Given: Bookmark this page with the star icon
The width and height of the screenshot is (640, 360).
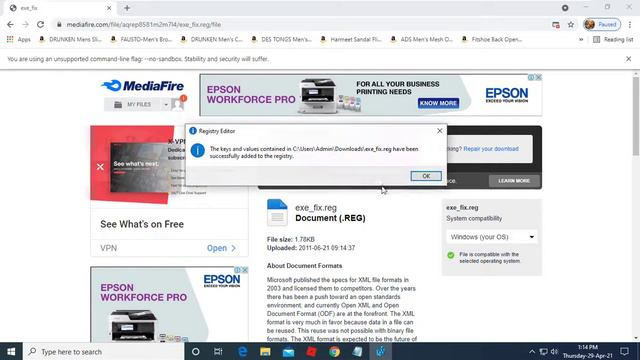Looking at the screenshot, I should (x=571, y=24).
